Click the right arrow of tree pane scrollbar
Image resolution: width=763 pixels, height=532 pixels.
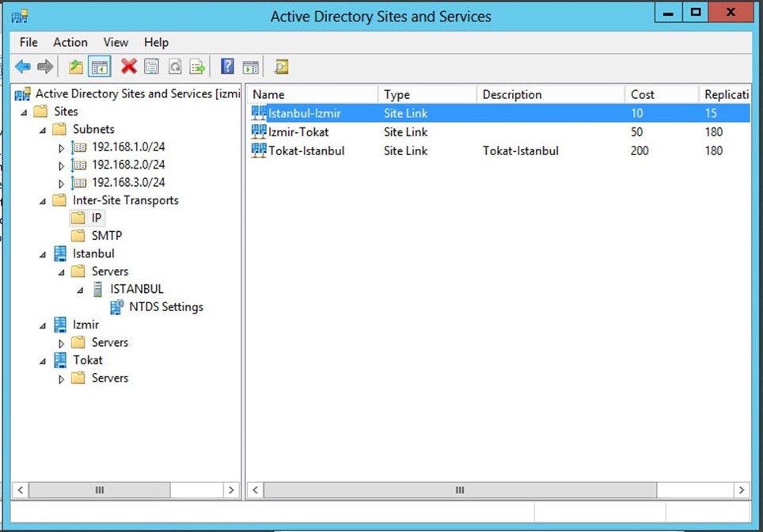tap(231, 490)
